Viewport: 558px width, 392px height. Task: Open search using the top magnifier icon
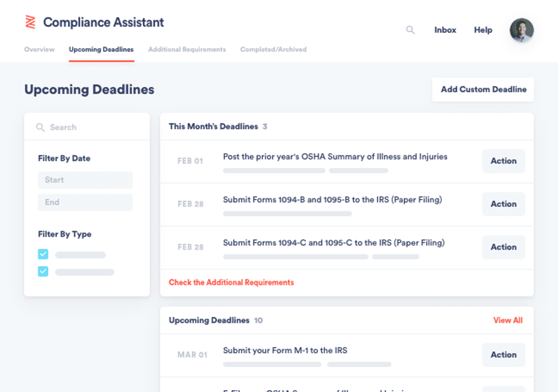(x=410, y=30)
